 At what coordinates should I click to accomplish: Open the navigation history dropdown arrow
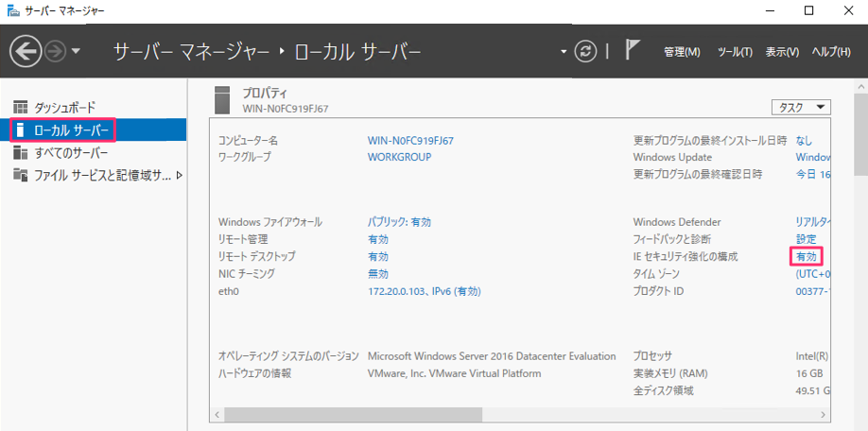[x=77, y=51]
